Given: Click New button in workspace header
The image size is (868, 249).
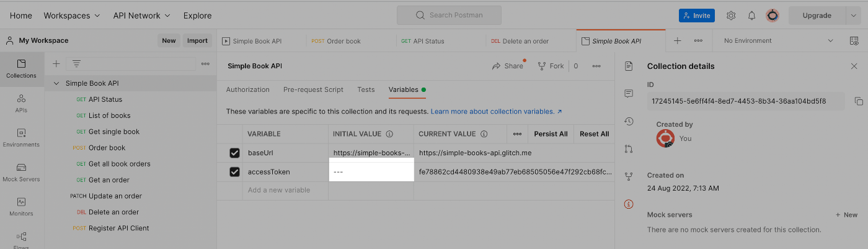Looking at the screenshot, I should 169,41.
